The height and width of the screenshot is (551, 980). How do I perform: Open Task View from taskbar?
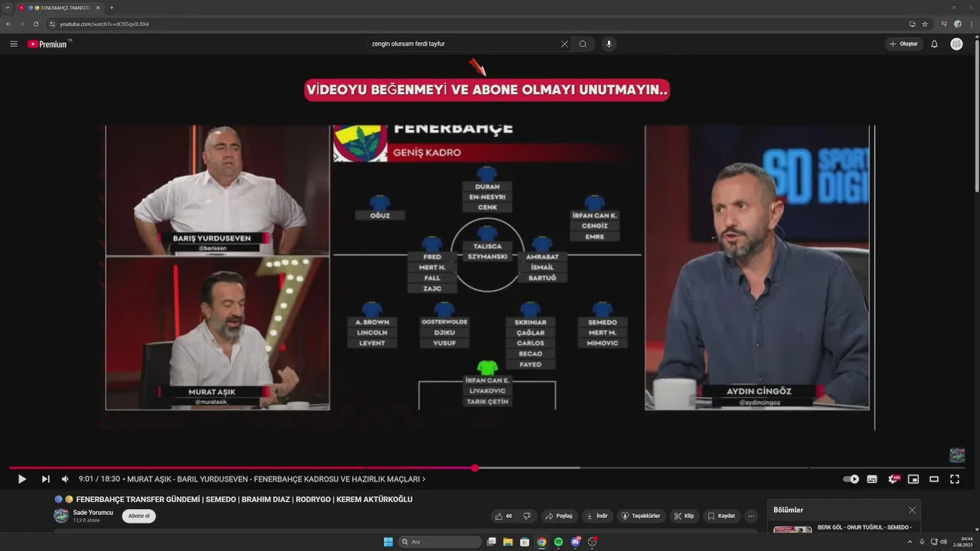click(491, 542)
